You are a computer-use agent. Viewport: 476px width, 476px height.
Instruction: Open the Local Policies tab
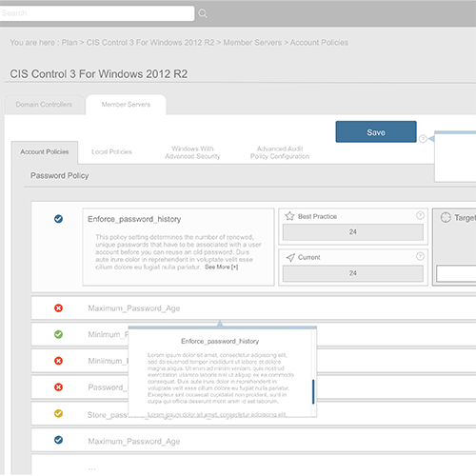(111, 152)
